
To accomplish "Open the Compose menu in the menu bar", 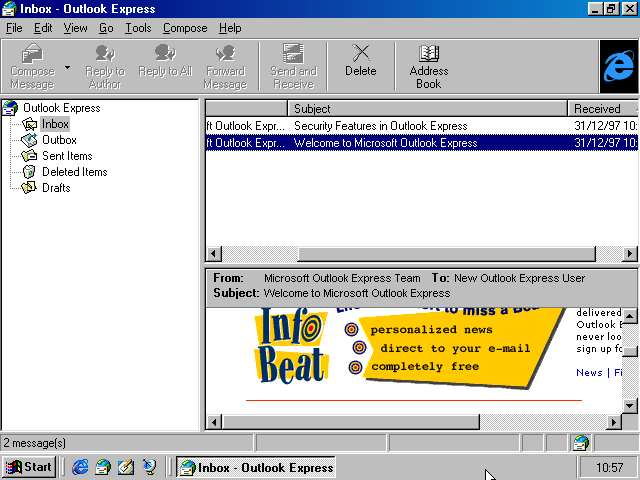I will (x=185, y=28).
